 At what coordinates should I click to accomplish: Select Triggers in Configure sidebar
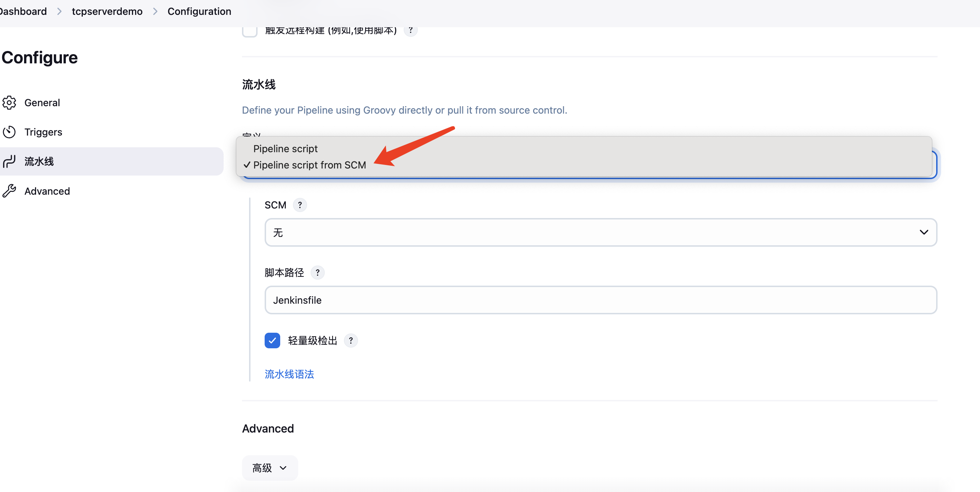(x=43, y=132)
